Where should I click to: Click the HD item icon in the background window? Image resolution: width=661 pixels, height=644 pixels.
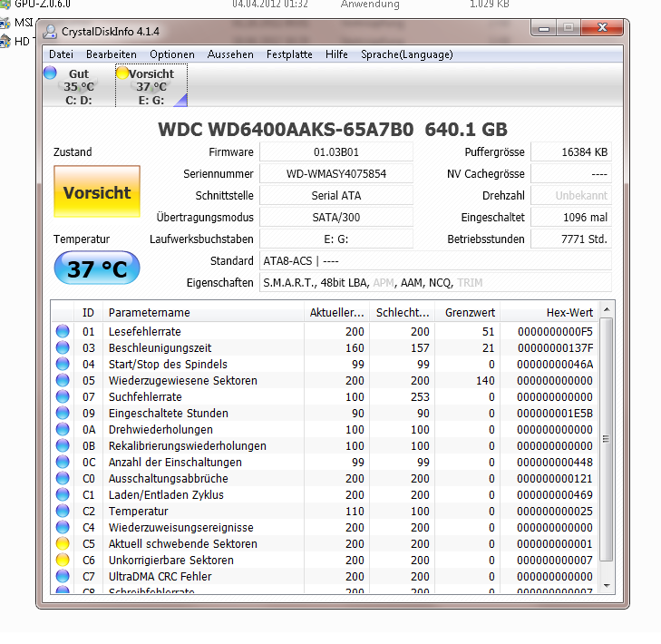5,41
